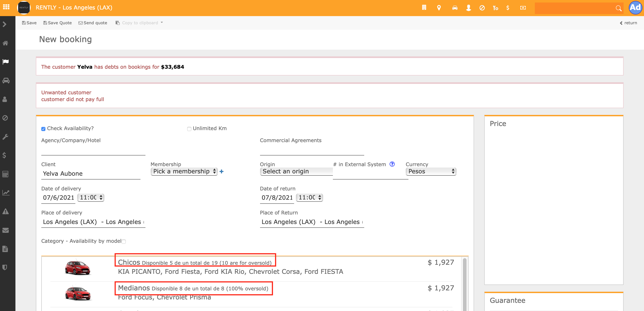Open Copy to clipboard dropdown

[x=139, y=23]
